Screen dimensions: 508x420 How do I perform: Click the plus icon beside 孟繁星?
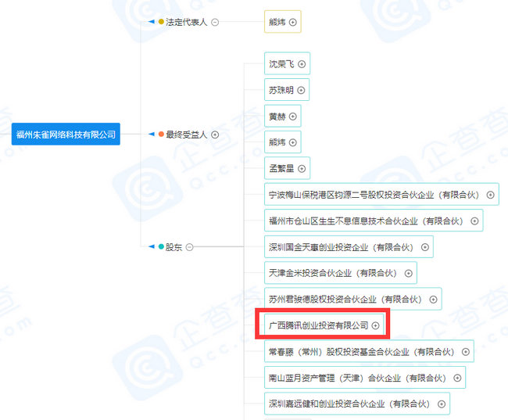(302, 168)
